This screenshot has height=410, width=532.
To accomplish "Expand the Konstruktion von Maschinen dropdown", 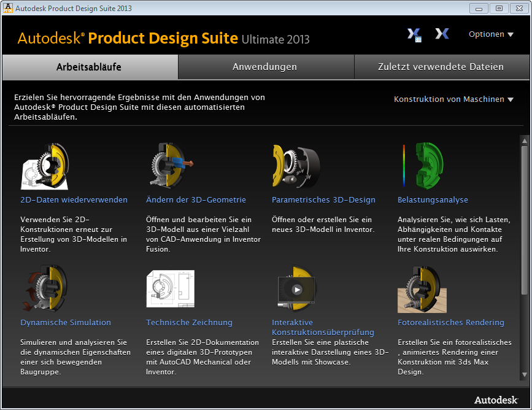I will [453, 99].
